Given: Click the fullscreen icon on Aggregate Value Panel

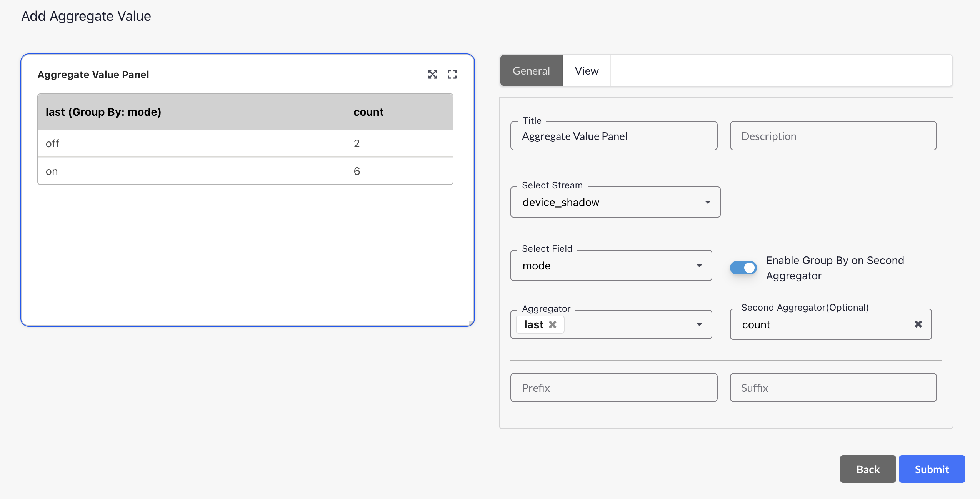Looking at the screenshot, I should coord(452,74).
